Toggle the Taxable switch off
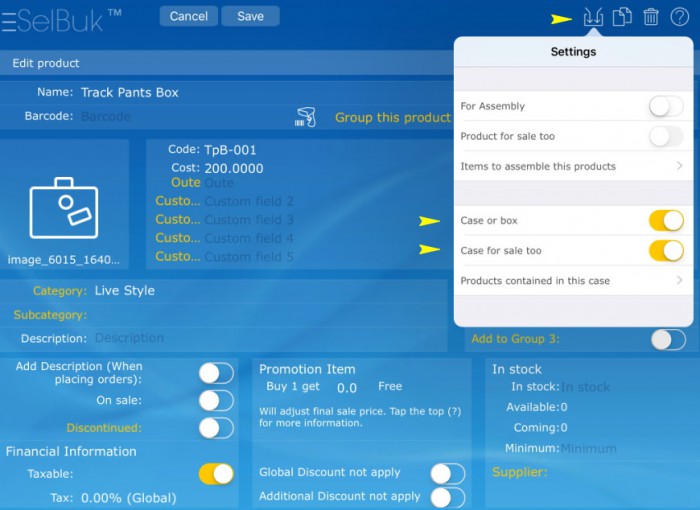The image size is (700, 510). tap(216, 474)
